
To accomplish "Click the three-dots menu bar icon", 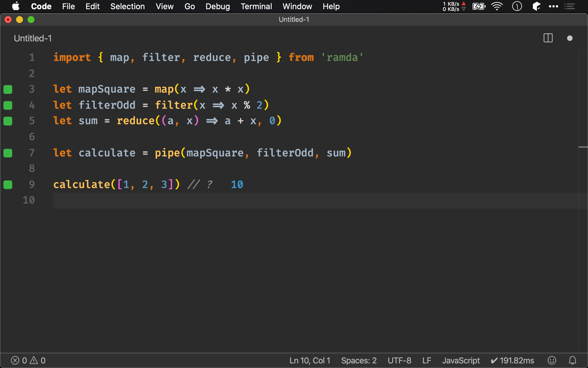I will 554,6.
